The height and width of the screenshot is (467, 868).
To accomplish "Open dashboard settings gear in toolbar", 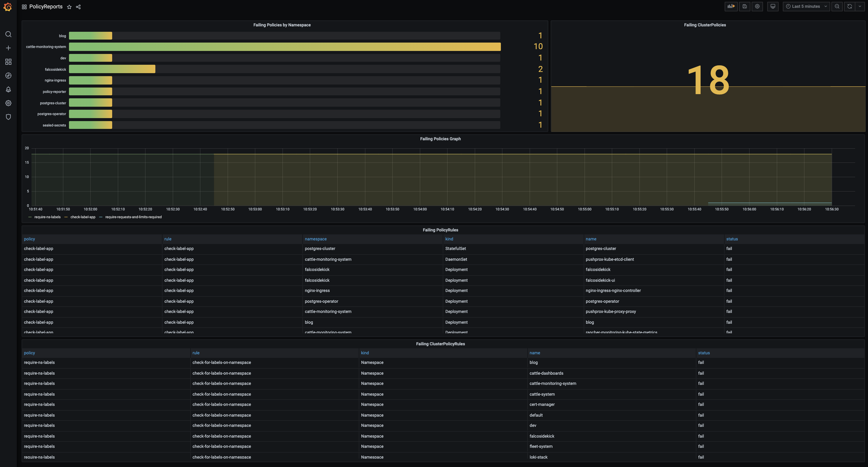I will (757, 6).
